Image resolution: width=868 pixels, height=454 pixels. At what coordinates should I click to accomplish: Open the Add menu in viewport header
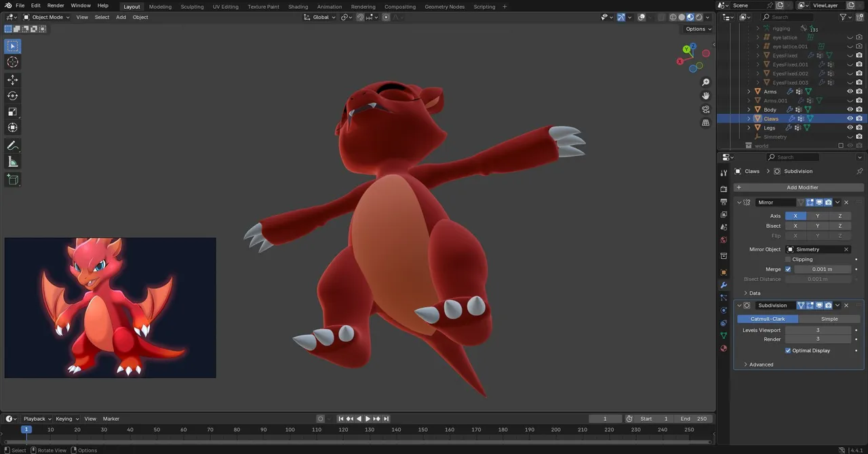pyautogui.click(x=121, y=17)
